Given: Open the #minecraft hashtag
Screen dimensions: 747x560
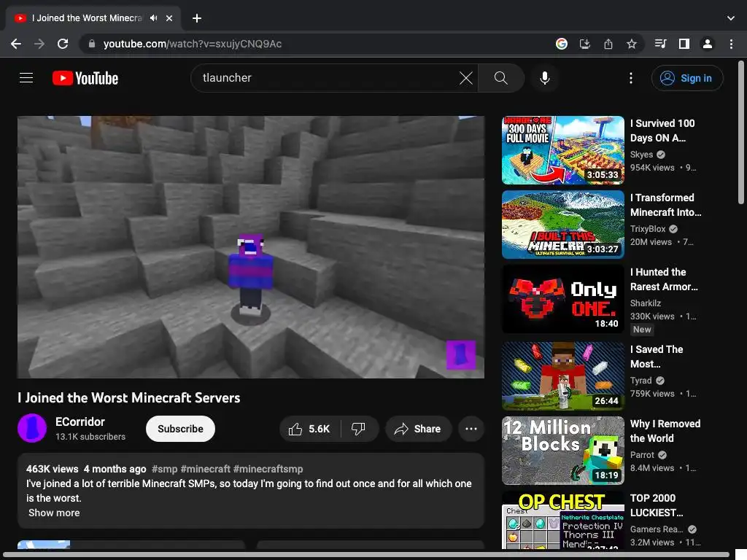Looking at the screenshot, I should click(205, 469).
